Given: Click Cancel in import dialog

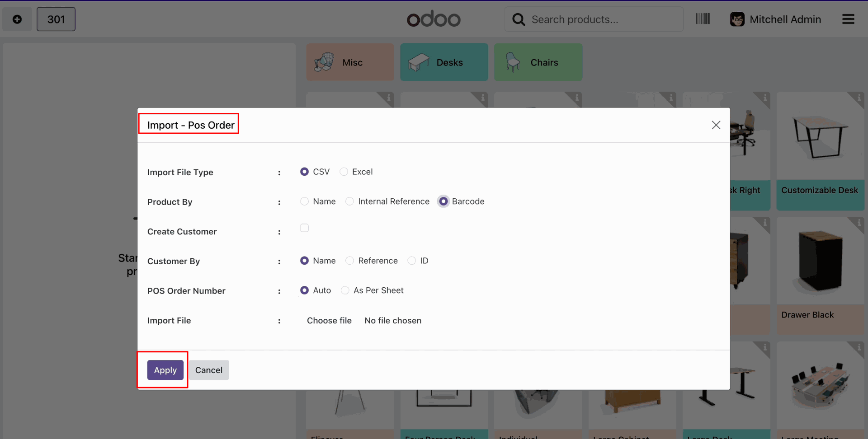Looking at the screenshot, I should [208, 370].
